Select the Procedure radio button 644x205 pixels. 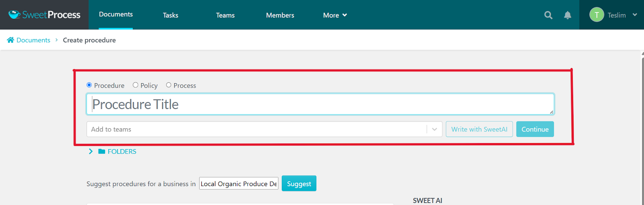point(89,85)
